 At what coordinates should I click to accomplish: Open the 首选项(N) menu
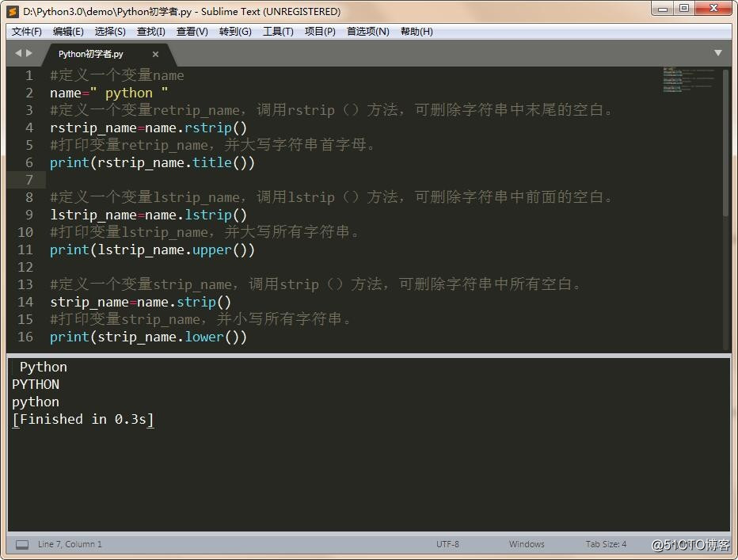(x=368, y=32)
